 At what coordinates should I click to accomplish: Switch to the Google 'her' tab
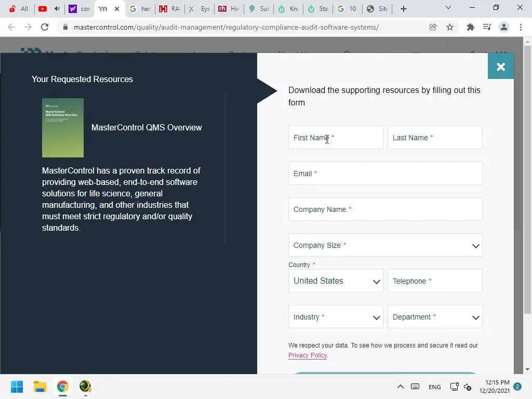[x=140, y=9]
